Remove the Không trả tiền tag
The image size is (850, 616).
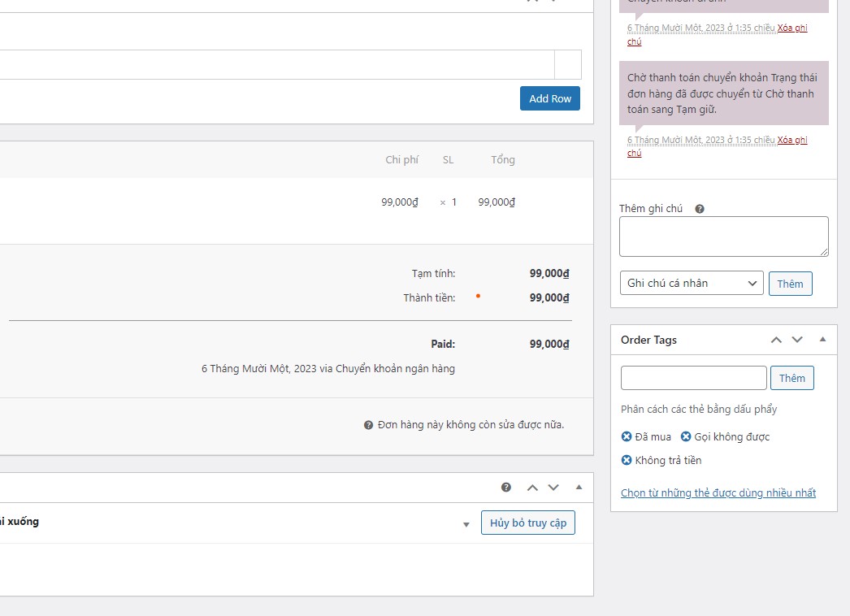pyautogui.click(x=626, y=460)
